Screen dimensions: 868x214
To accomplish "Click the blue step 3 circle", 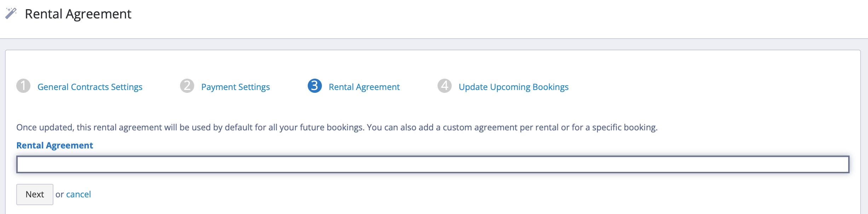I will [x=314, y=86].
